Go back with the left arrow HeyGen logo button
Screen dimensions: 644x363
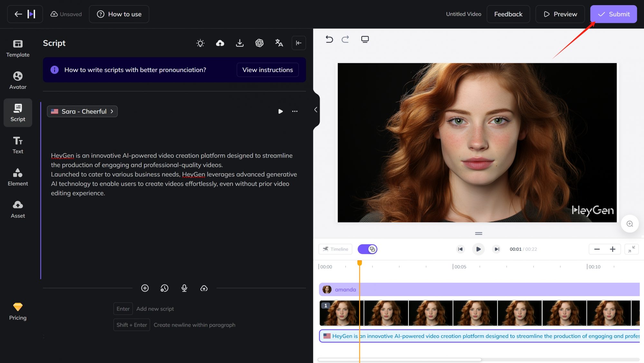[x=25, y=14]
